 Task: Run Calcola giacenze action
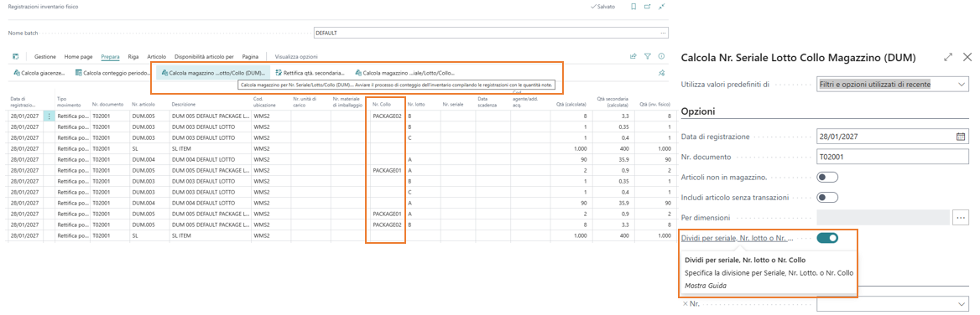[x=39, y=73]
